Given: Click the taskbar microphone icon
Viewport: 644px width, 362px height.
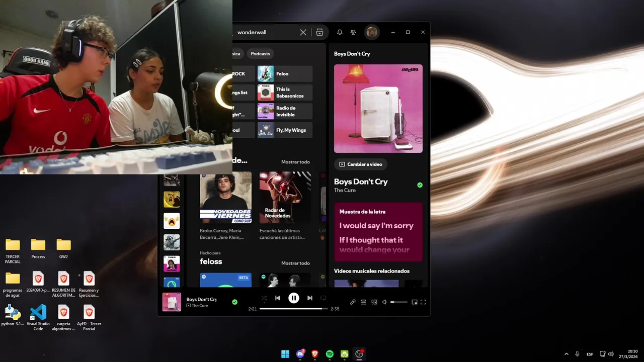Looking at the screenshot, I should point(578,354).
